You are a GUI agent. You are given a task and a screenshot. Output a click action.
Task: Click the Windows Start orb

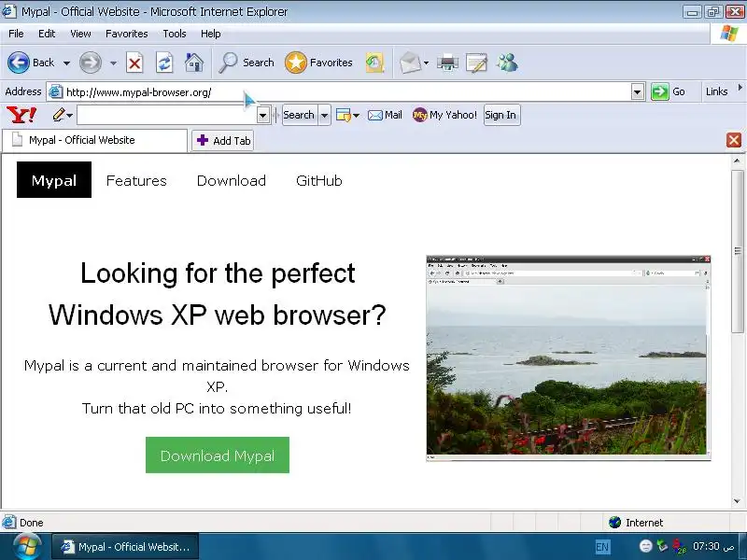tap(27, 547)
